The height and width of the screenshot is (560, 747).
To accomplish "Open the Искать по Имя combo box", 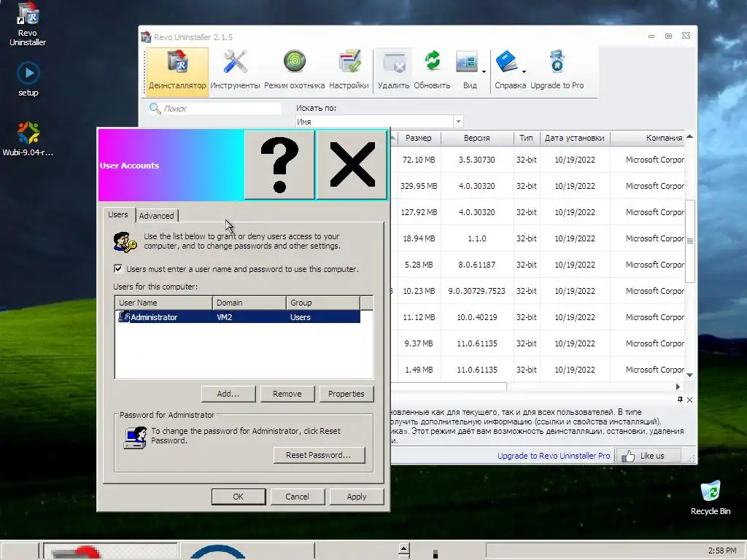I will 379,122.
